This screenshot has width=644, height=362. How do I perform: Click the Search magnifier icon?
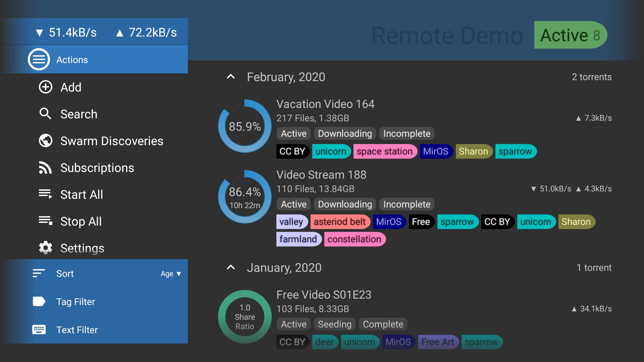(x=45, y=114)
